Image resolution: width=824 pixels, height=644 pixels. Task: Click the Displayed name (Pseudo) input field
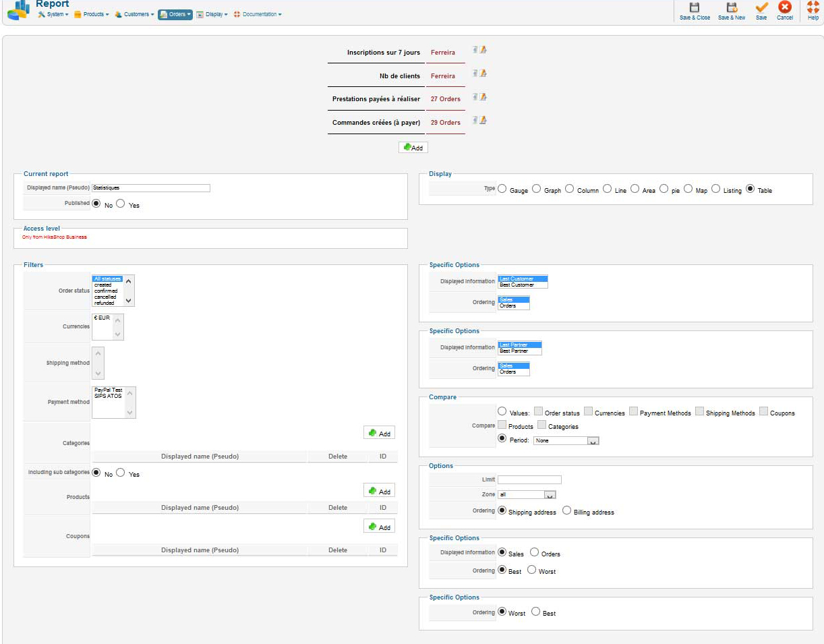(x=151, y=188)
